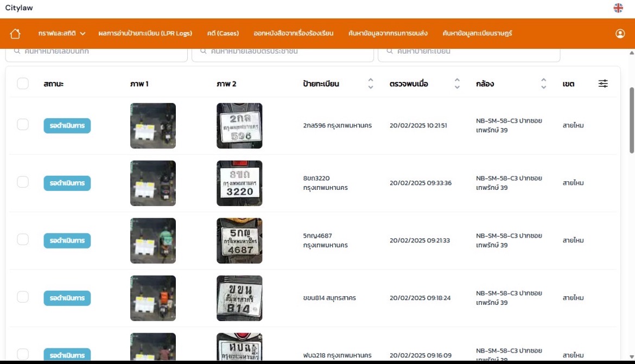
Task: Toggle select-all checkbox in table header
Action: click(23, 84)
